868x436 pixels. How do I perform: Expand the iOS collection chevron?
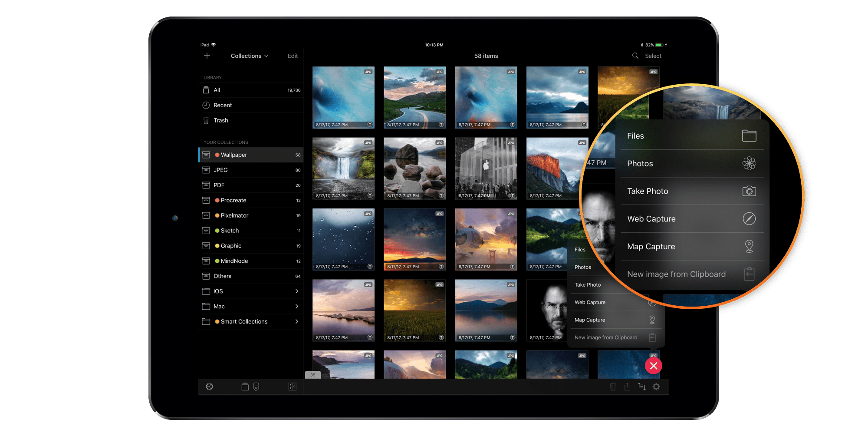click(297, 291)
